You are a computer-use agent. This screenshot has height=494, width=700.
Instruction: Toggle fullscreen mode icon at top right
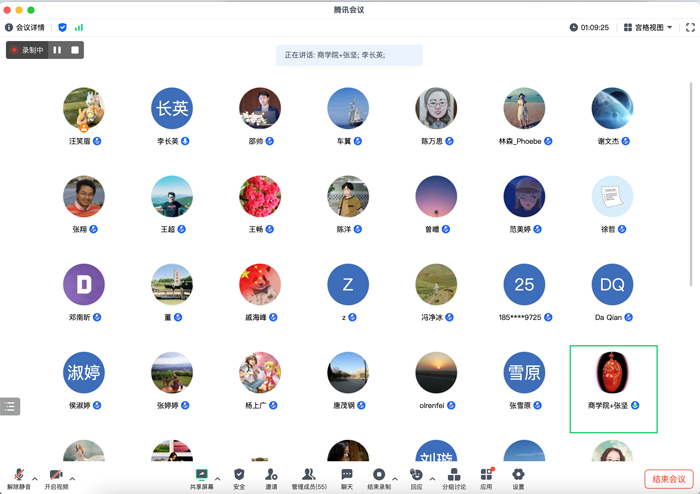pyautogui.click(x=690, y=28)
